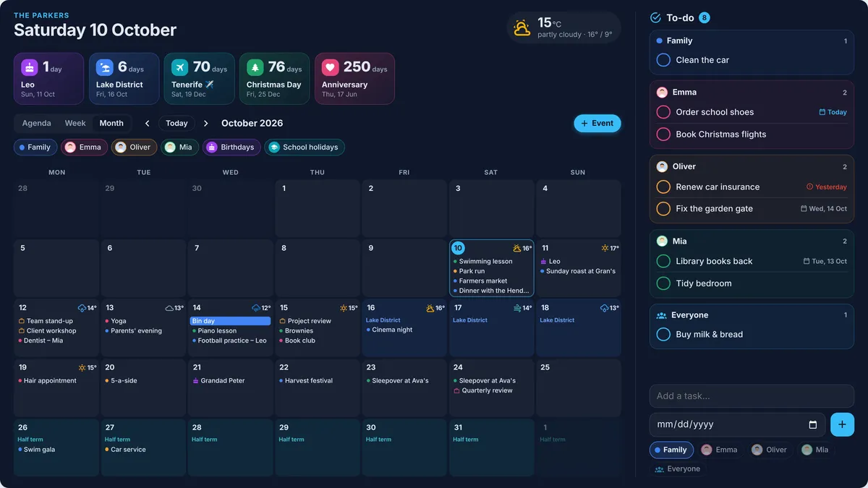Open the Bin day event on 14 October
This screenshot has height=488, width=868.
tap(230, 321)
